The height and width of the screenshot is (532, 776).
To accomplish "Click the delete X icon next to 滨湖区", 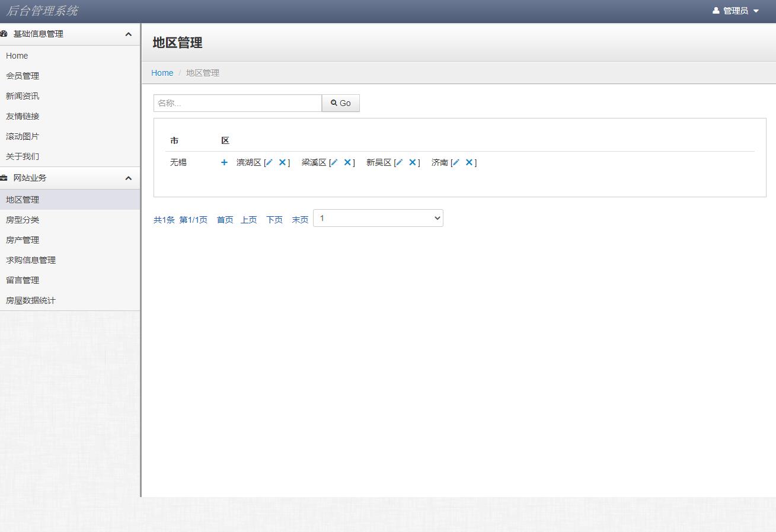I will pos(283,162).
